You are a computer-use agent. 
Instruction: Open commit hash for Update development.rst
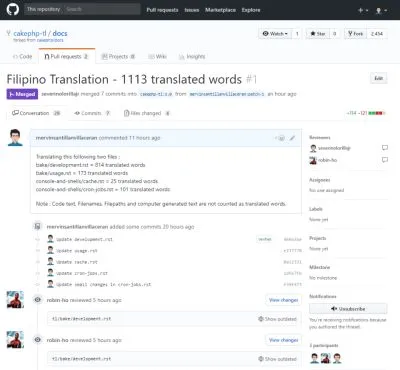(292, 239)
